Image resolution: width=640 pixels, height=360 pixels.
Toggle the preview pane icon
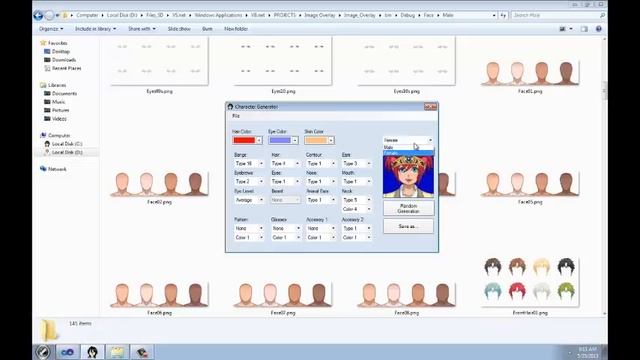pyautogui.click(x=584, y=29)
